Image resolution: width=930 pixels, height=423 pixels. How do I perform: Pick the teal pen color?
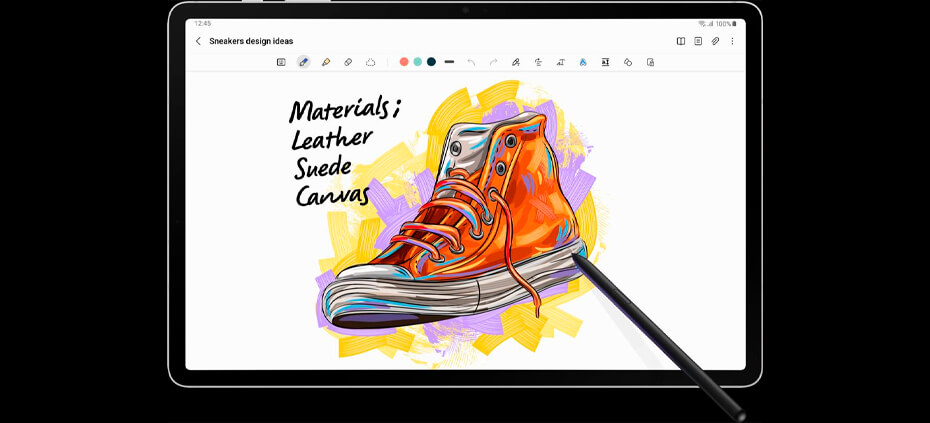pyautogui.click(x=418, y=62)
